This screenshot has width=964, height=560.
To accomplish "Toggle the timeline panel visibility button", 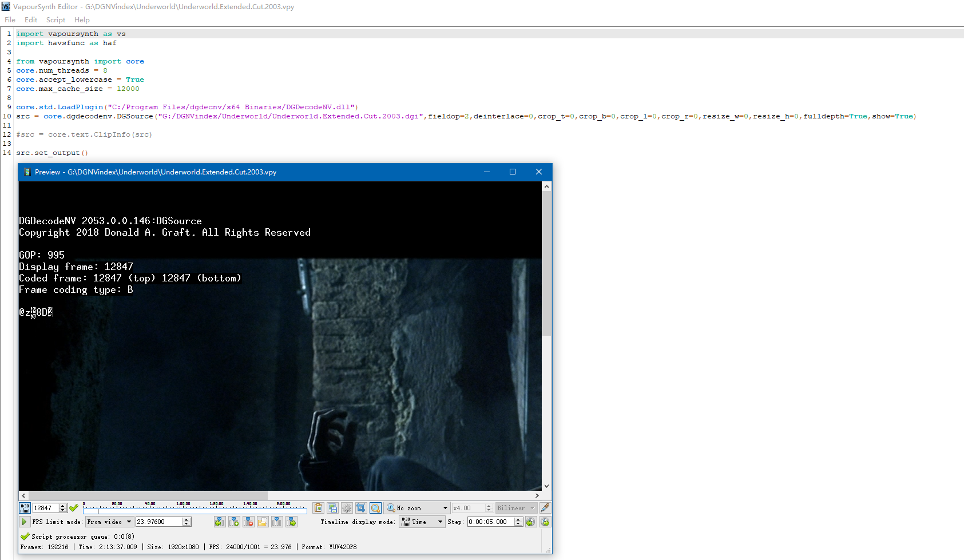I will click(x=25, y=508).
